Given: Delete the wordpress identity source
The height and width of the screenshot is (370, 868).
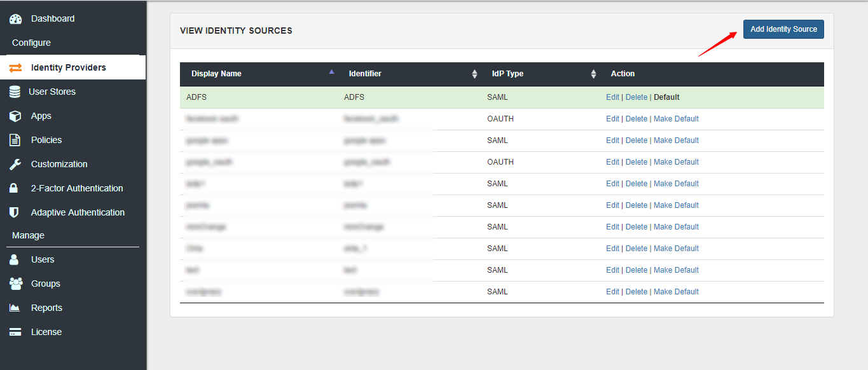Looking at the screenshot, I should (636, 291).
